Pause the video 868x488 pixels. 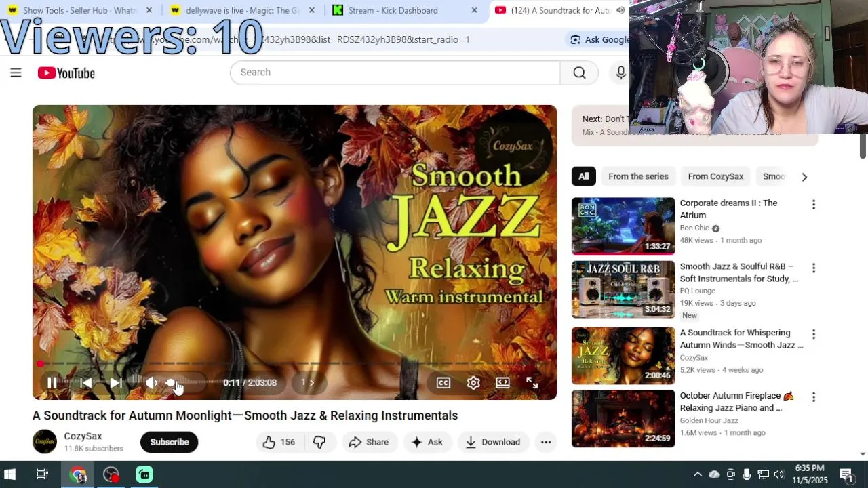pos(52,382)
